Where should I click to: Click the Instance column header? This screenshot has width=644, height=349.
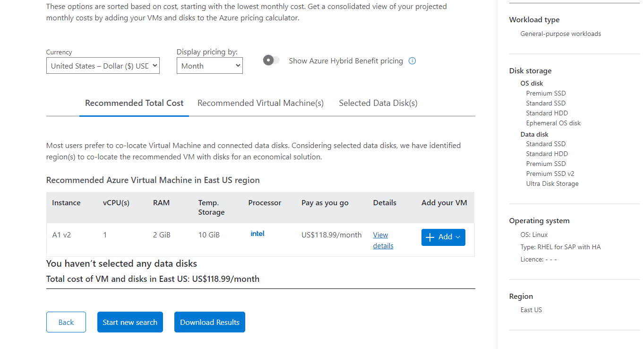tap(66, 202)
